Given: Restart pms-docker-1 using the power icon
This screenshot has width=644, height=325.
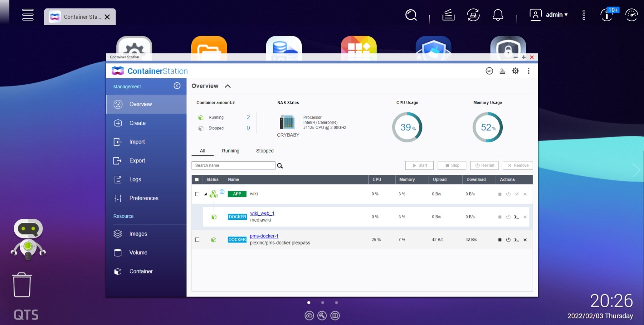Looking at the screenshot, I should coord(508,240).
